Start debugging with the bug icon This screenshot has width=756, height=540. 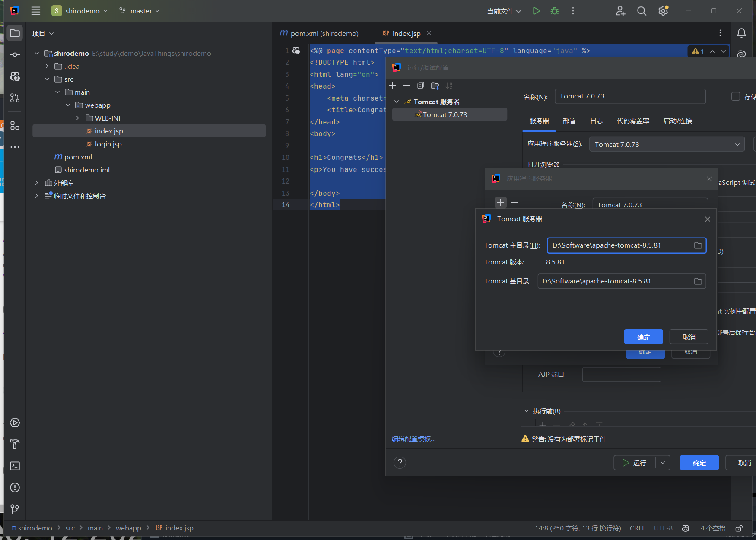pyautogui.click(x=555, y=11)
